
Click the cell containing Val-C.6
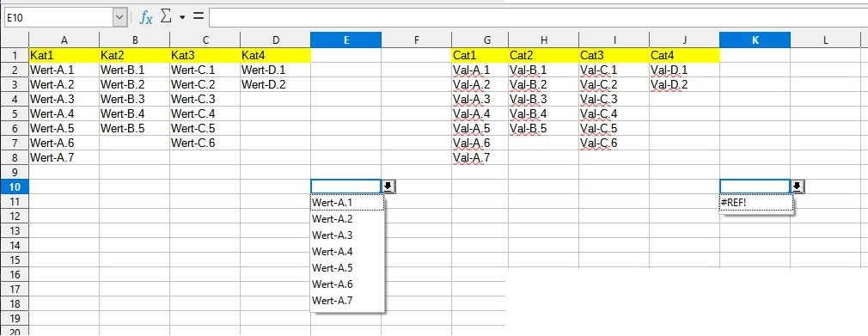point(614,143)
